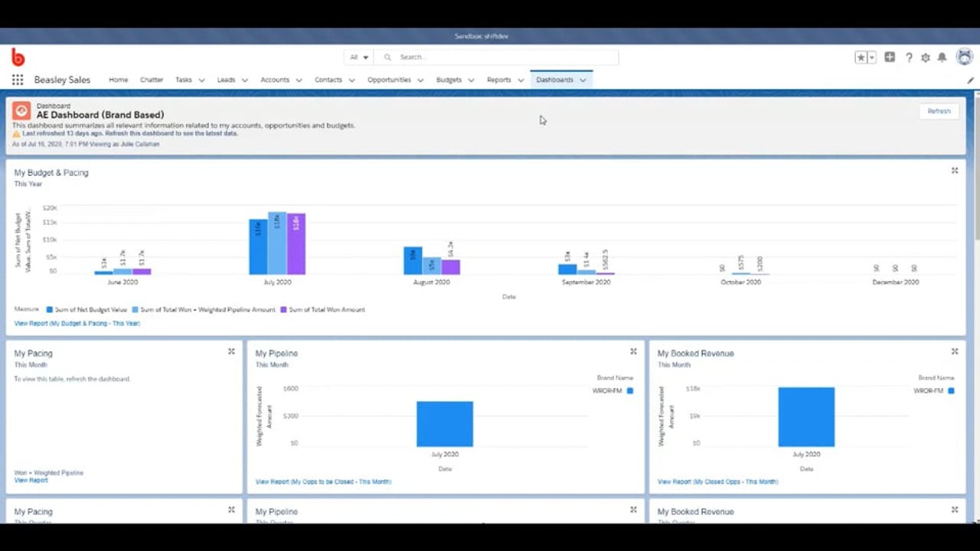This screenshot has width=980, height=551.
Task: Open the Tasks tab dropdown chevron
Action: 201,80
